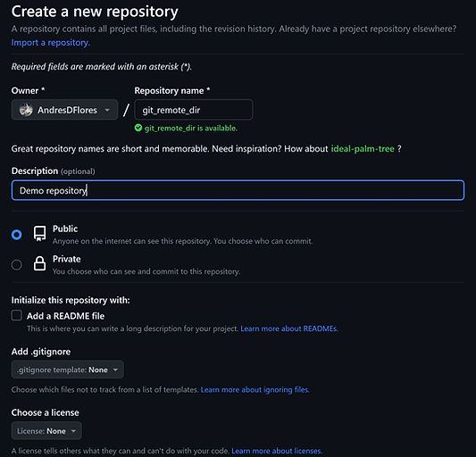This screenshot has height=457, width=476.
Task: Click the Repository name input field
Action: point(194,110)
